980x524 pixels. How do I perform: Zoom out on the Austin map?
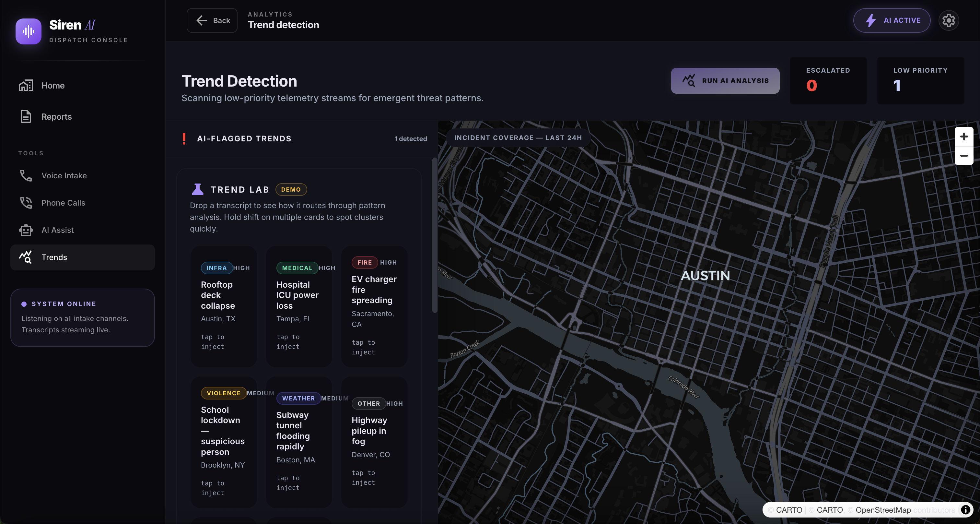coord(964,155)
